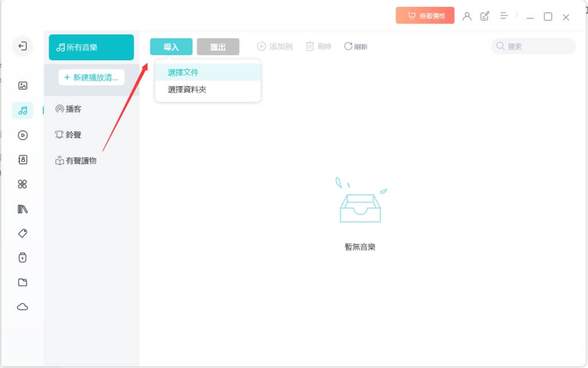
Task: Open the cloud icon in sidebar
Action: [x=22, y=307]
